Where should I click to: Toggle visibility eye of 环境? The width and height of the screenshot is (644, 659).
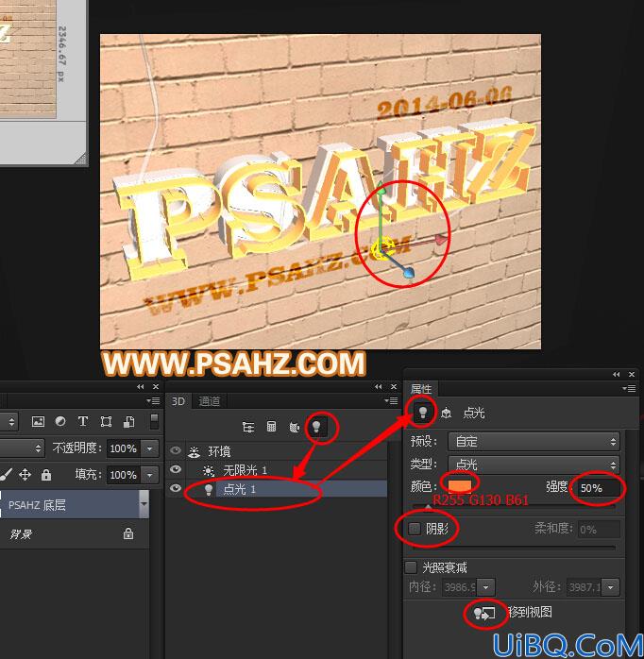coord(176,450)
